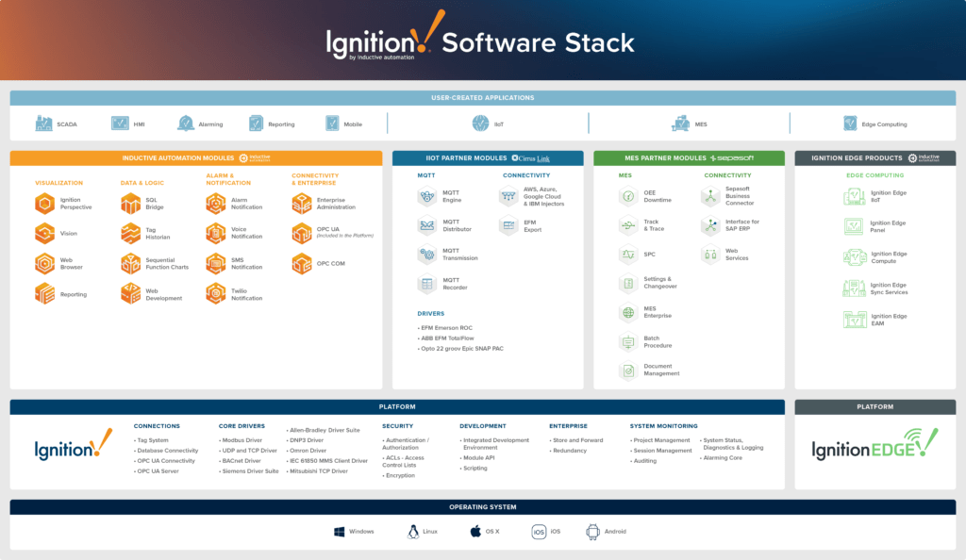Screen dimensions: 966x560
Task: Select the Batch Procedure icon
Action: pos(628,341)
